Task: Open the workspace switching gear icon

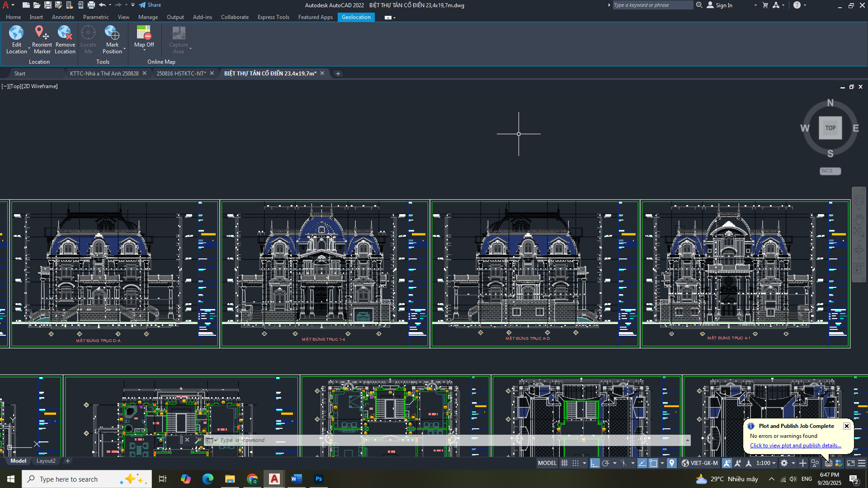Action: [x=784, y=463]
